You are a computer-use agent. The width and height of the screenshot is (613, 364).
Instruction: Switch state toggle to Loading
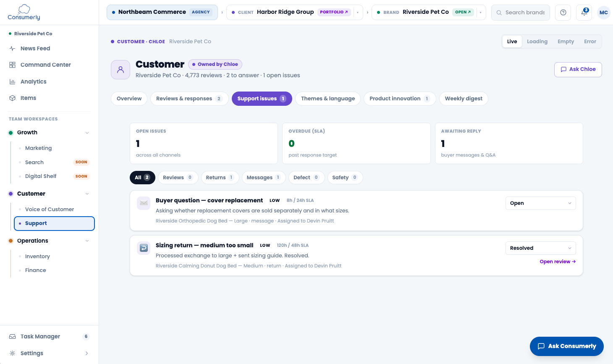(537, 42)
